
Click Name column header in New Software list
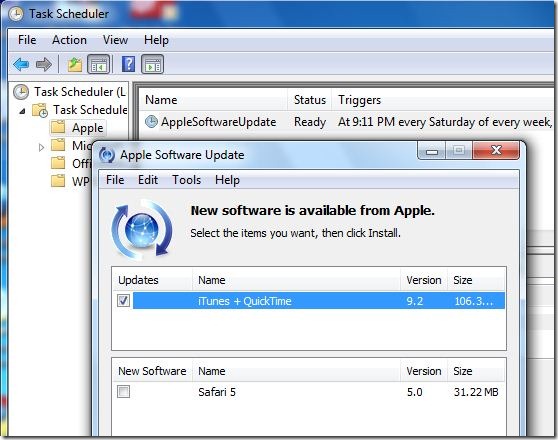pos(296,371)
